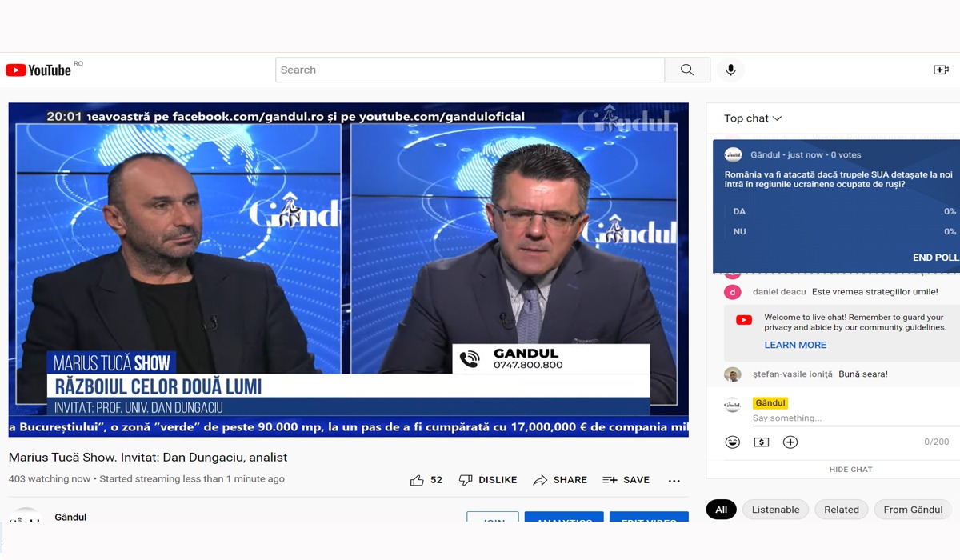960x560 pixels.
Task: Click the ANALYTICS button
Action: (564, 518)
